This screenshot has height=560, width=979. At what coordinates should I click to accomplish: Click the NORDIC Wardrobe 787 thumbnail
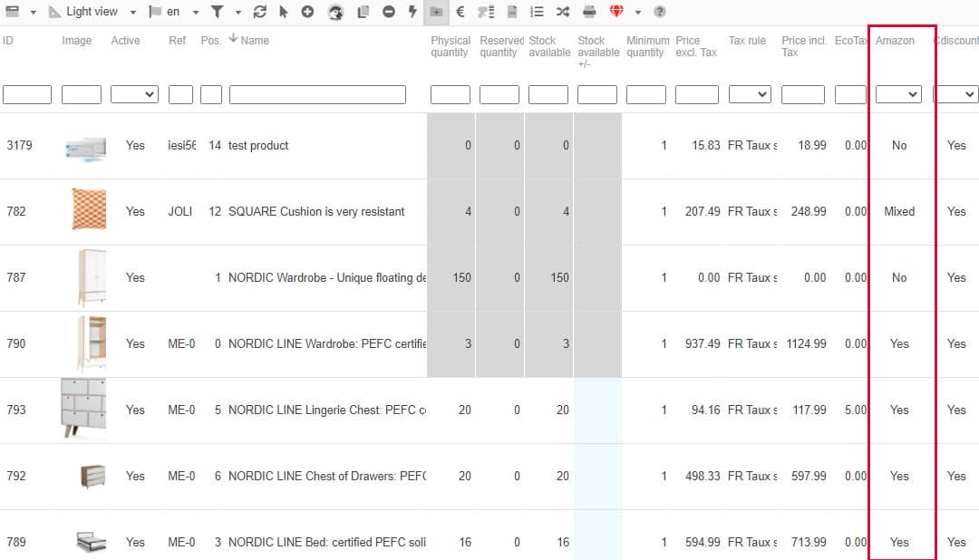point(92,278)
